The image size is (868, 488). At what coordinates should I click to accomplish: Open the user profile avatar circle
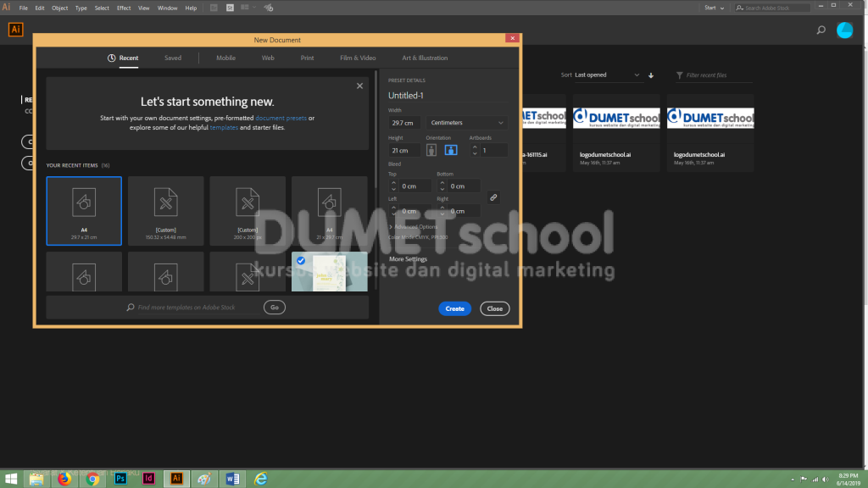click(x=845, y=30)
